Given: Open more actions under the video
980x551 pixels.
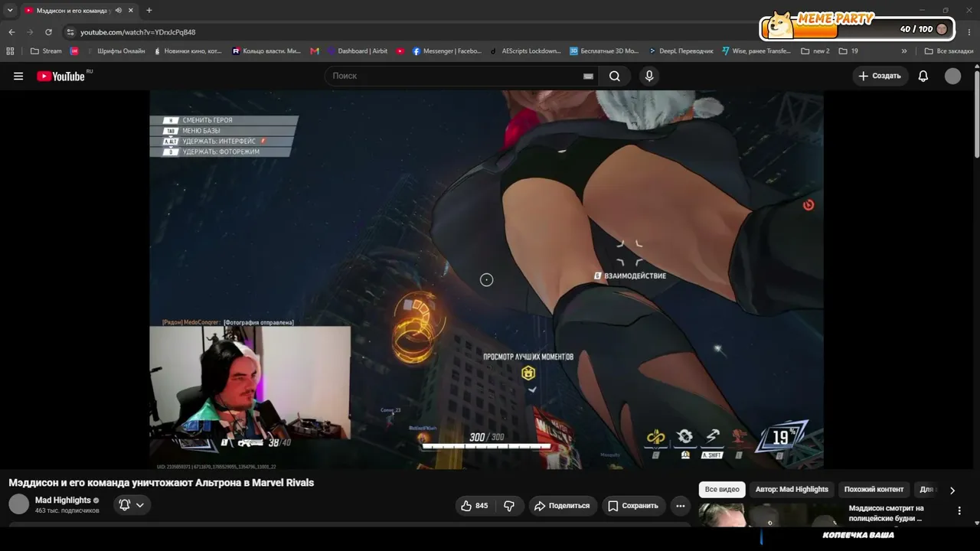Looking at the screenshot, I should click(680, 506).
